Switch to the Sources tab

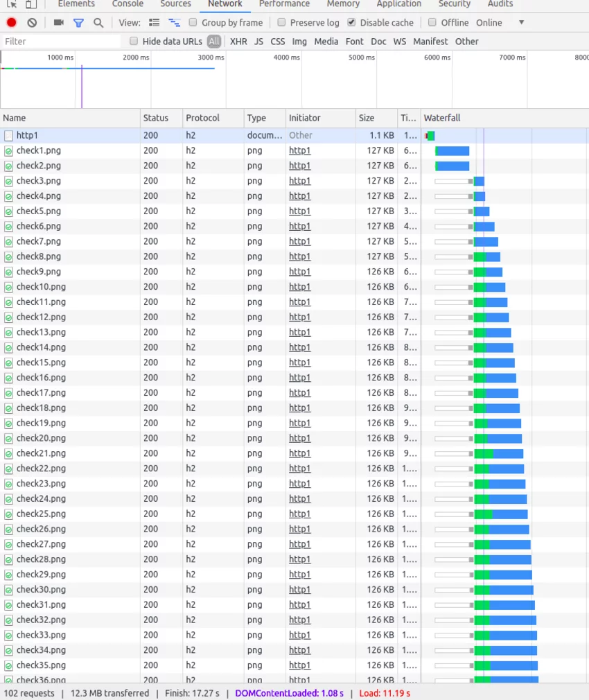176,4
